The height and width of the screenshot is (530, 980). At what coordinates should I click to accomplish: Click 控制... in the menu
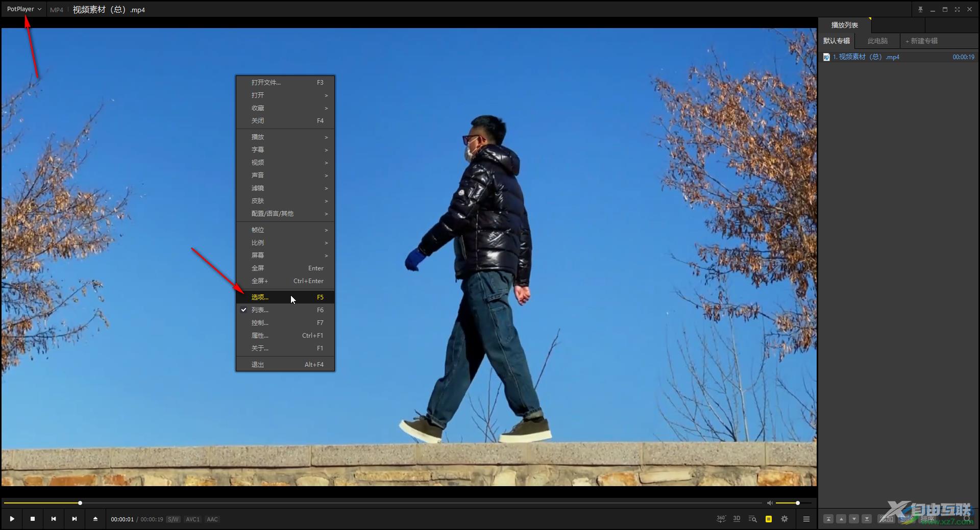pyautogui.click(x=285, y=322)
